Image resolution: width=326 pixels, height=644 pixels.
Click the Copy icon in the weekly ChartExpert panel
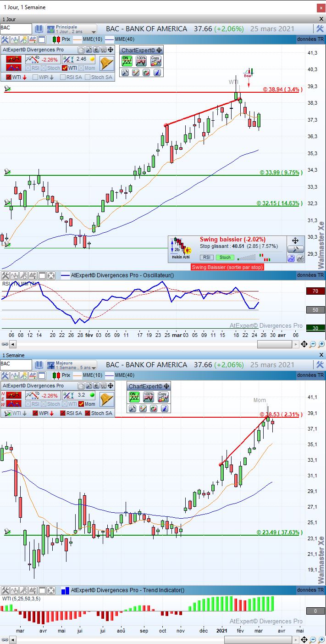(x=163, y=397)
